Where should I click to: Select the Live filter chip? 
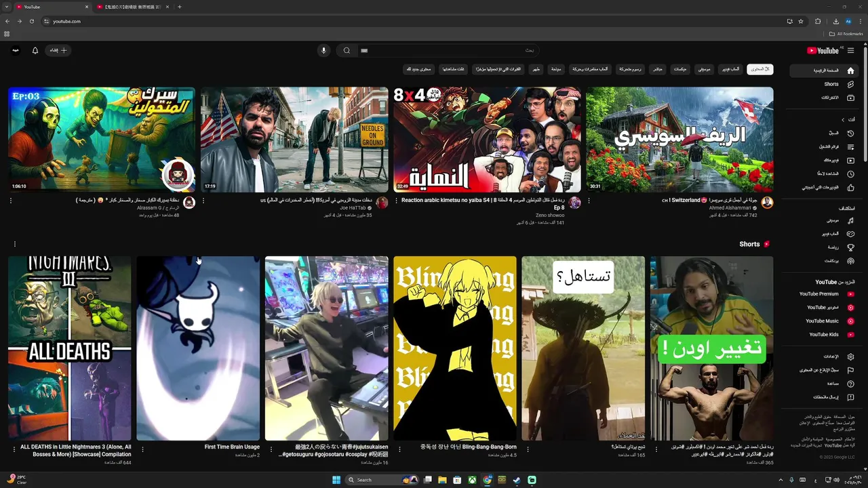click(x=658, y=69)
